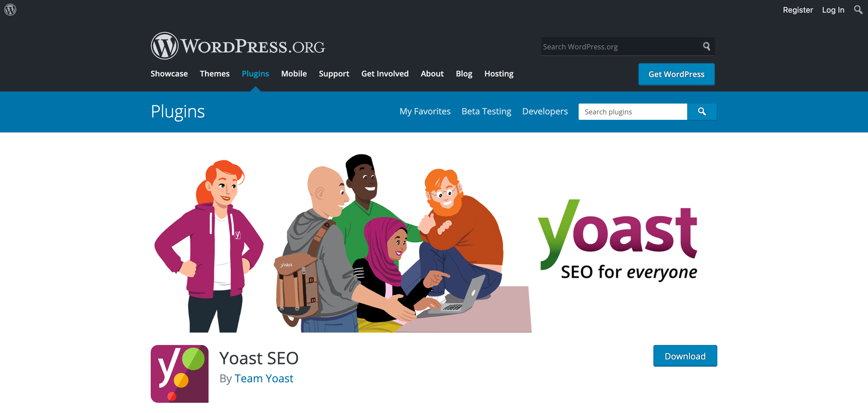Visit the Beta Testing link
Screen dimensions: 868x413
(486, 111)
